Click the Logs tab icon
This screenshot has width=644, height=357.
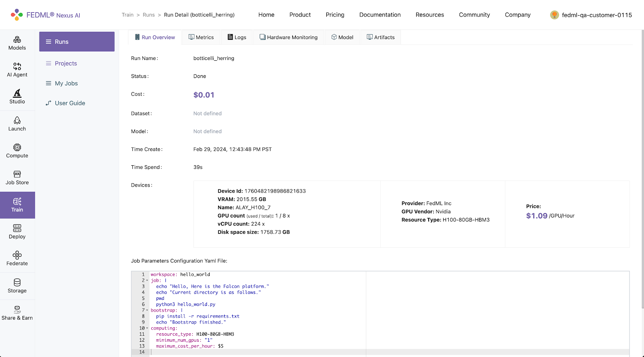pos(230,37)
